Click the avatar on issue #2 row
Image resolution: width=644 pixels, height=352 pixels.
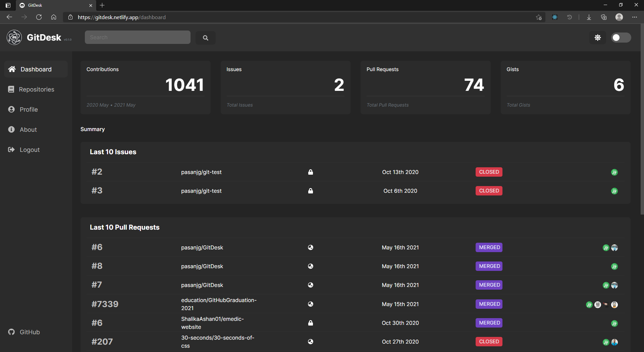(x=614, y=172)
